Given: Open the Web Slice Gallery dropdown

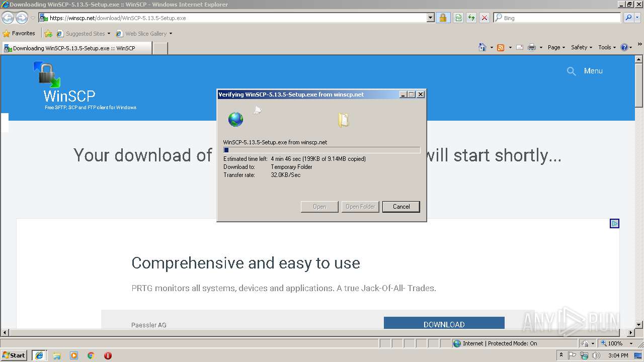Looking at the screenshot, I should [x=144, y=34].
